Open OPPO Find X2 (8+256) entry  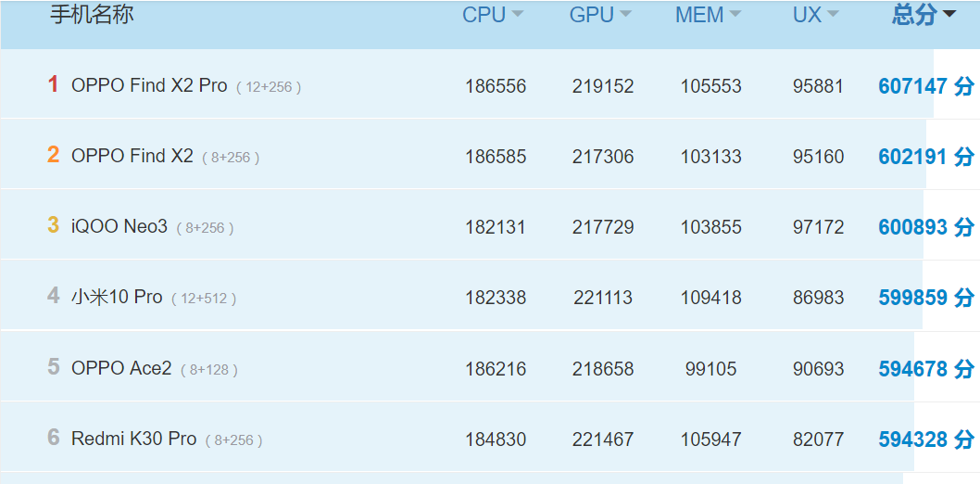click(132, 156)
